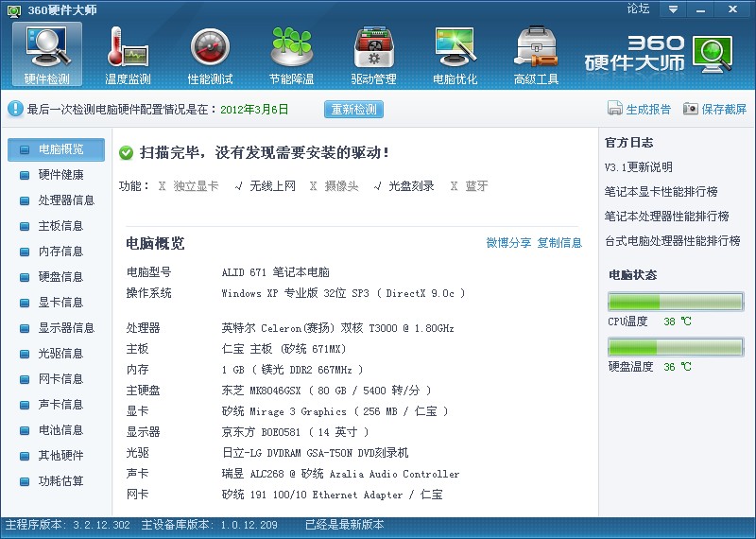Click 已经是最新版本 in status bar
Screen dimensions: 756x539
tap(344, 525)
